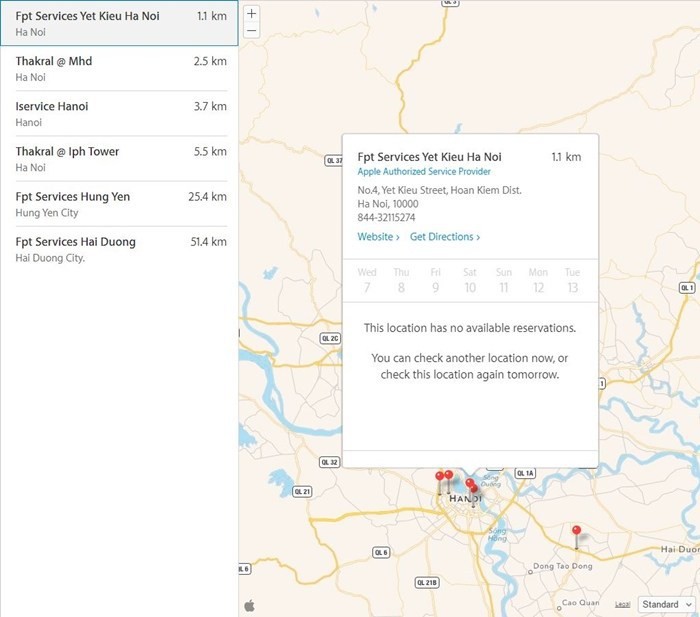The width and height of the screenshot is (700, 617).
Task: Click the Apple logo on map
Action: point(250,605)
